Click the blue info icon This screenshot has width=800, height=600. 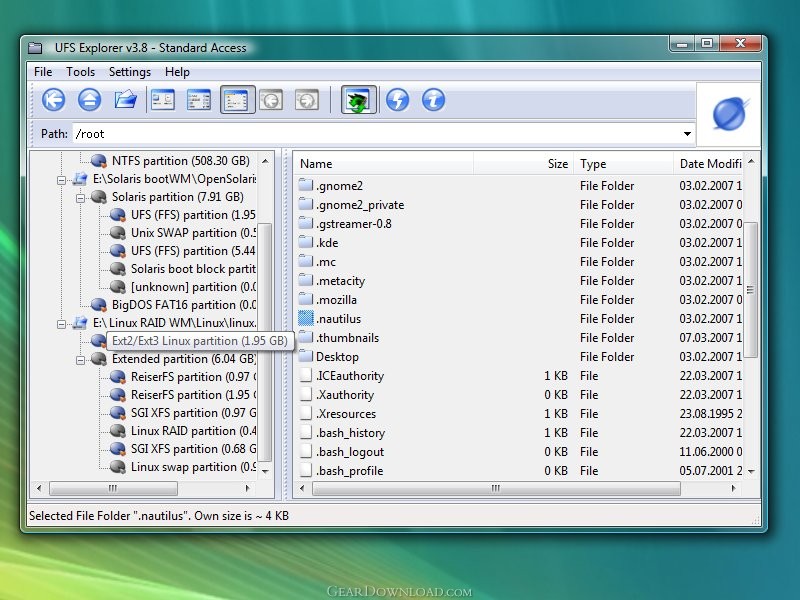433,99
